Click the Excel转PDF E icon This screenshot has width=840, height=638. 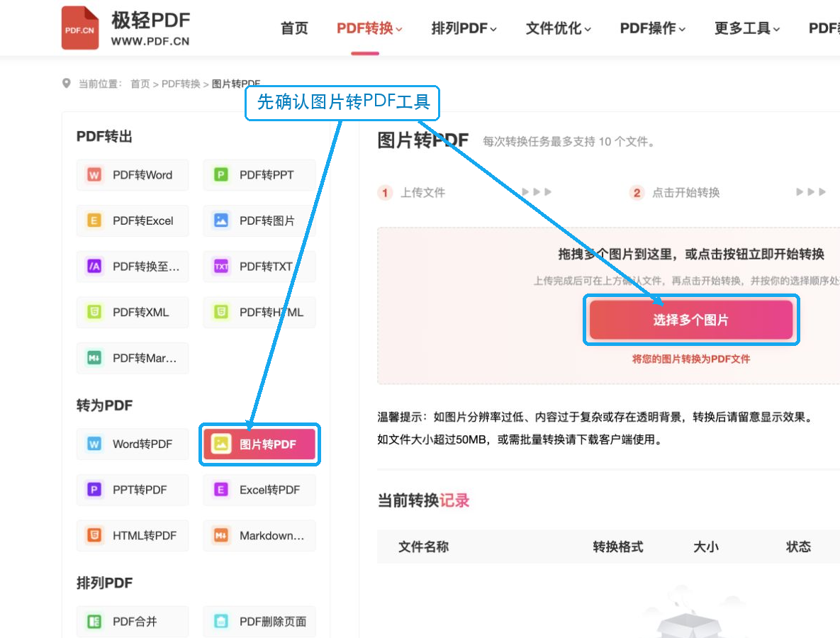pos(220,490)
